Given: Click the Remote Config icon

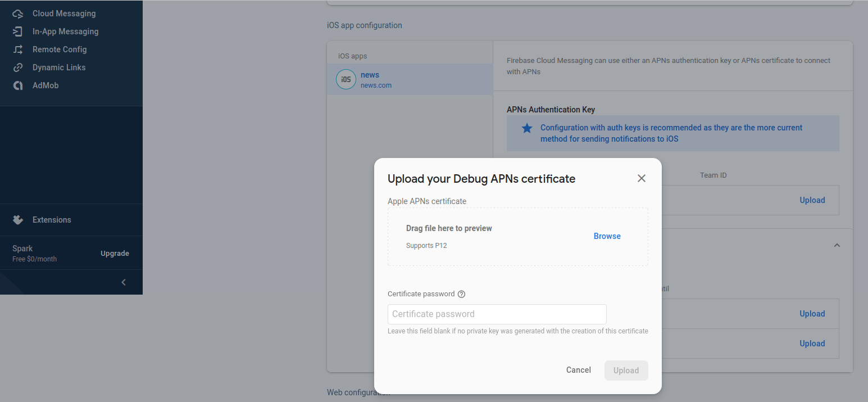Looking at the screenshot, I should click(18, 49).
